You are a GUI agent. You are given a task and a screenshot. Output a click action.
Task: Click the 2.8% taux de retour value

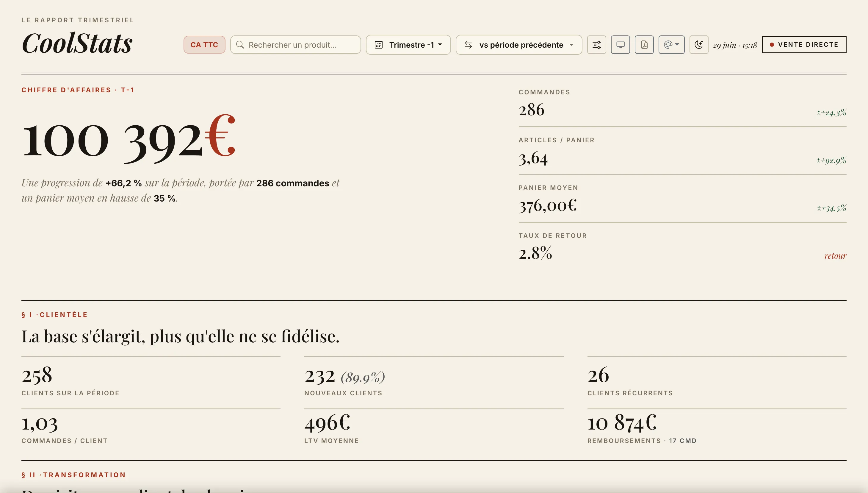535,253
